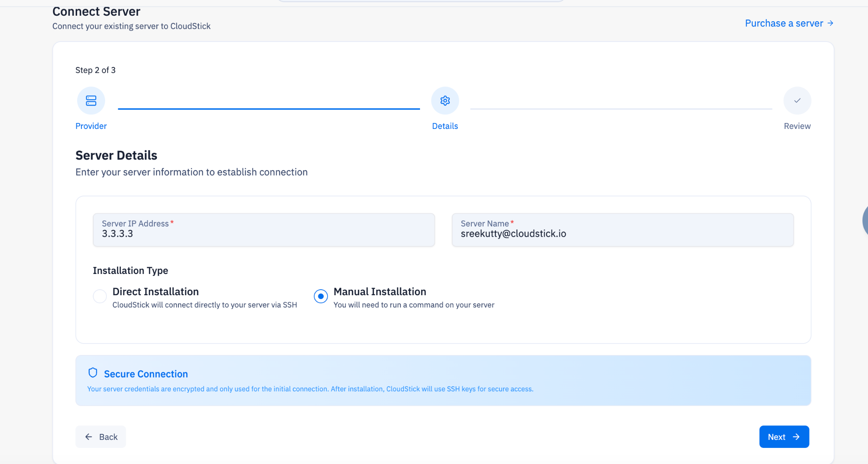Go back with the Back button
This screenshot has width=868, height=464.
[101, 436]
